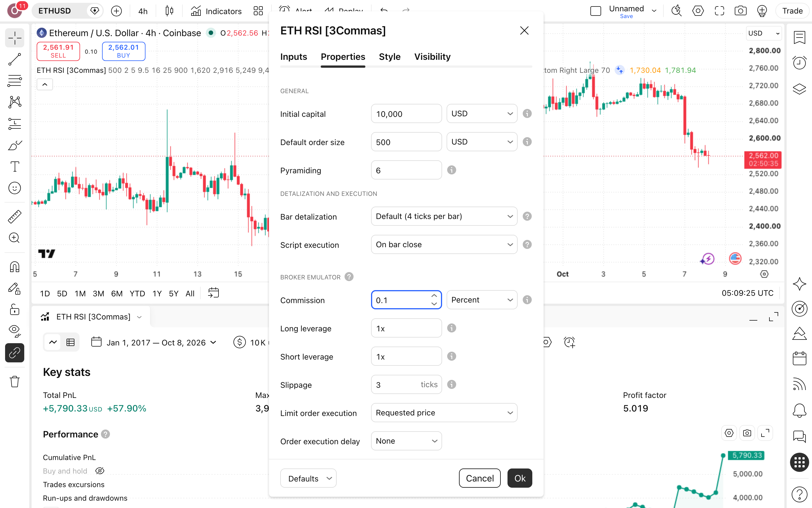
Task: Open the Defaults button menu
Action: pos(308,478)
